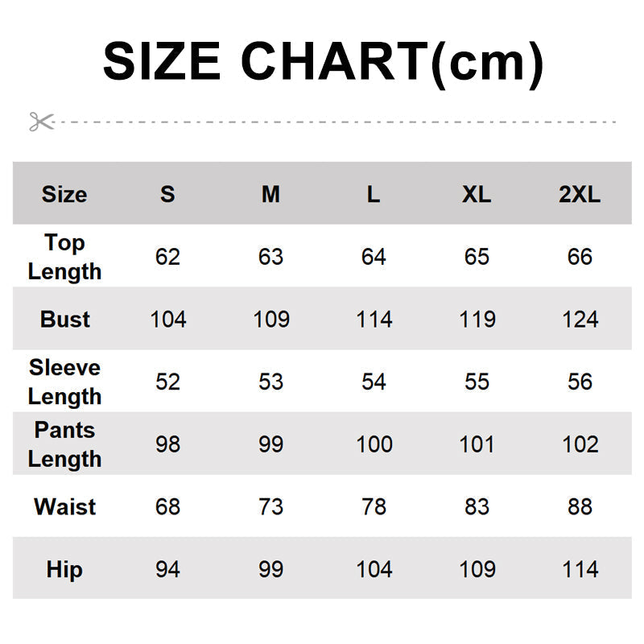Click the scissors icon beside the dashed line
644x644 pixels.
40,122
